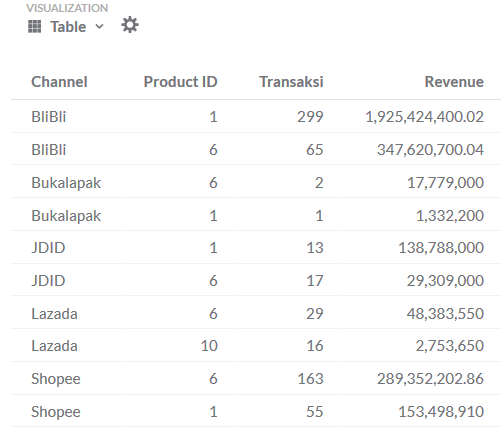501x428 pixels.
Task: Click Lazada revenue 48,383,550
Action: [445, 314]
